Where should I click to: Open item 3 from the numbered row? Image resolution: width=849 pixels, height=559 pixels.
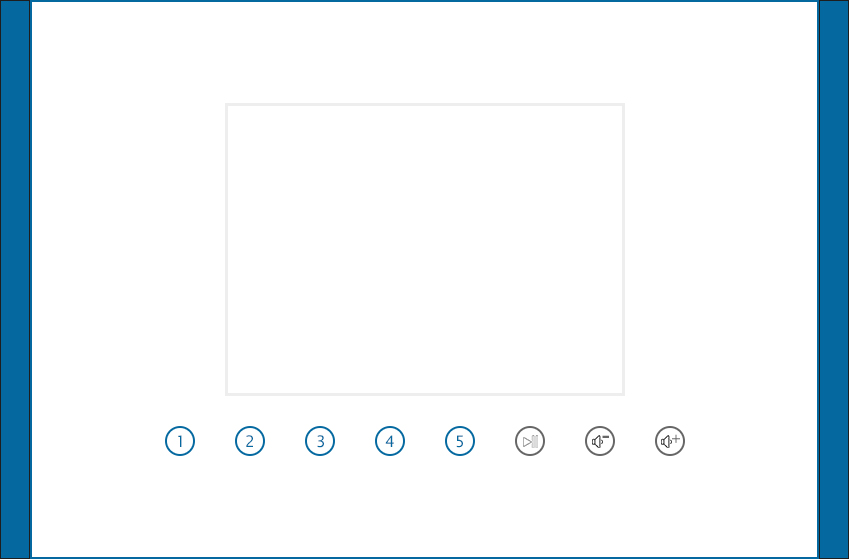click(x=320, y=441)
